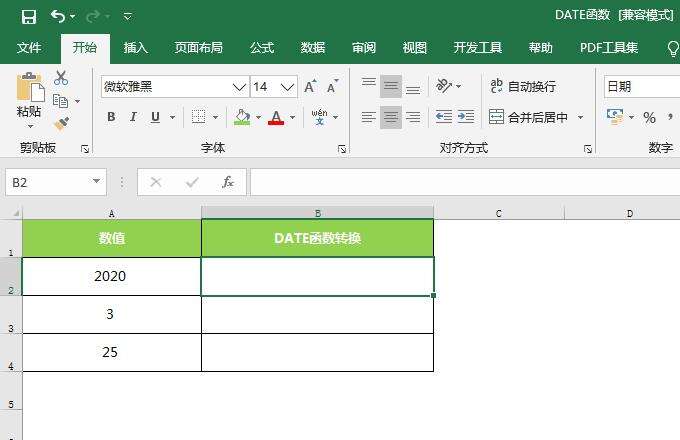The image size is (680, 440).
Task: Decrease font size with smaller A icon
Action: pos(333,87)
